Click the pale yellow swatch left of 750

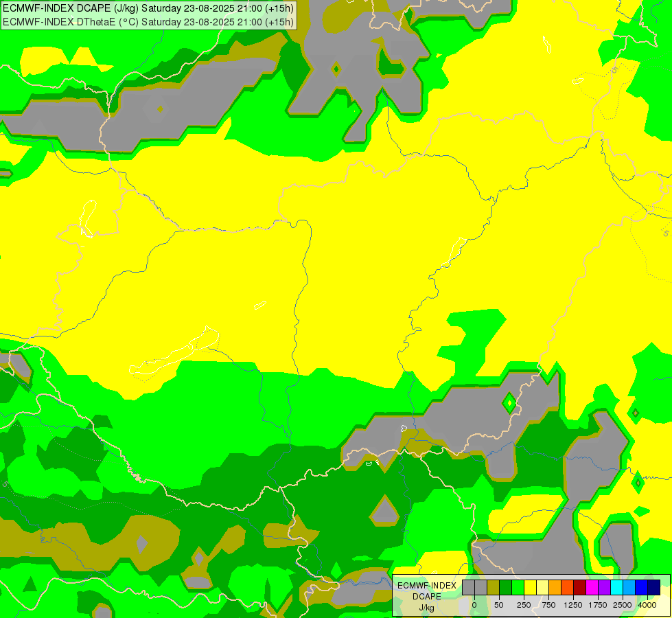[542, 587]
